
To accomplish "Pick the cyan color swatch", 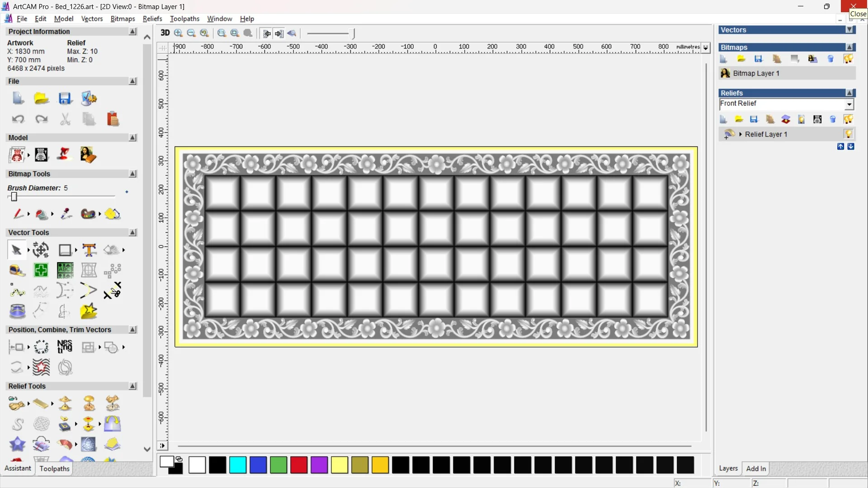I will [238, 465].
